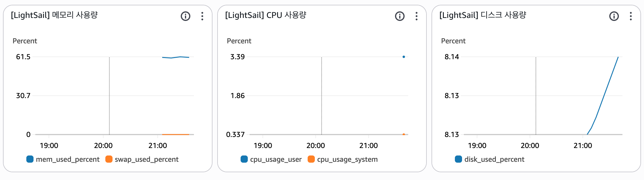The image size is (644, 180).
Task: Click the blue memory usage line
Action: (176, 57)
